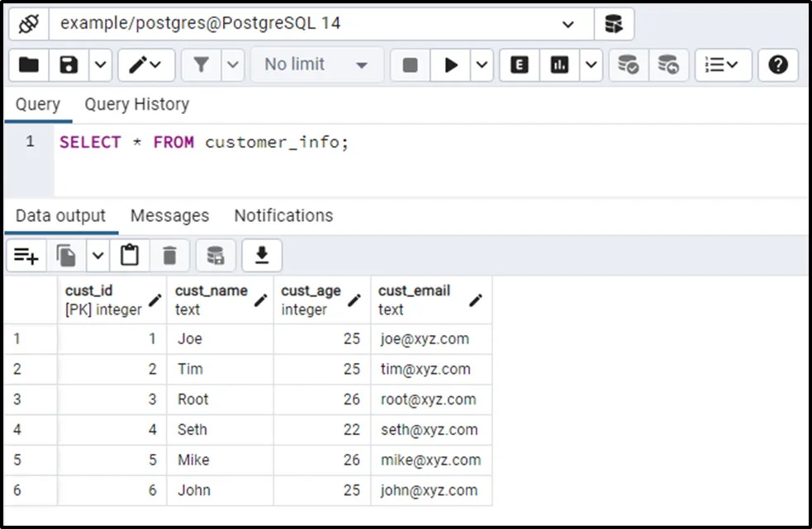Run Explain Analyze with the chart icon

coord(559,64)
